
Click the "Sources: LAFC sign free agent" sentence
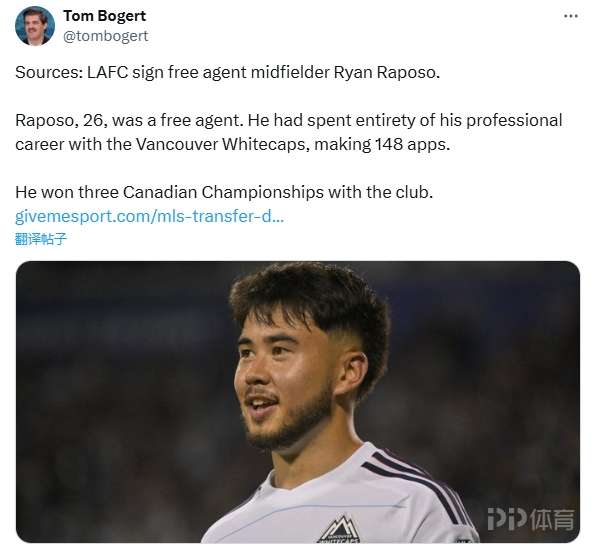(x=227, y=72)
